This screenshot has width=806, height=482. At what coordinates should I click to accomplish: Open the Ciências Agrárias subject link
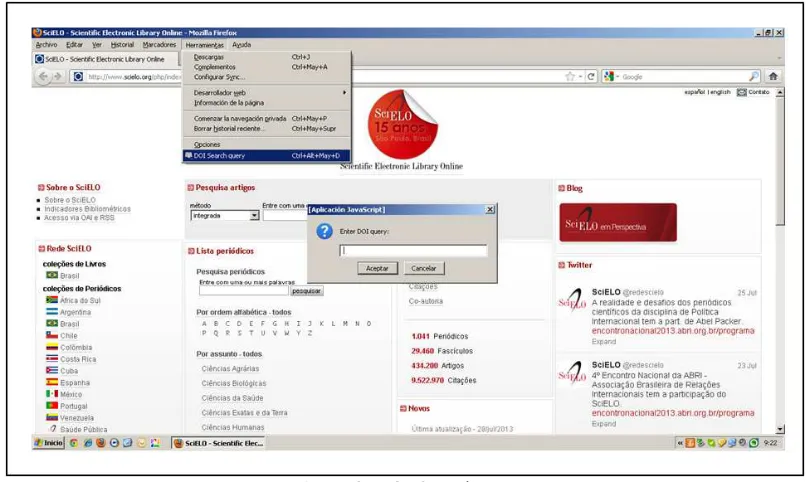pos(230,369)
